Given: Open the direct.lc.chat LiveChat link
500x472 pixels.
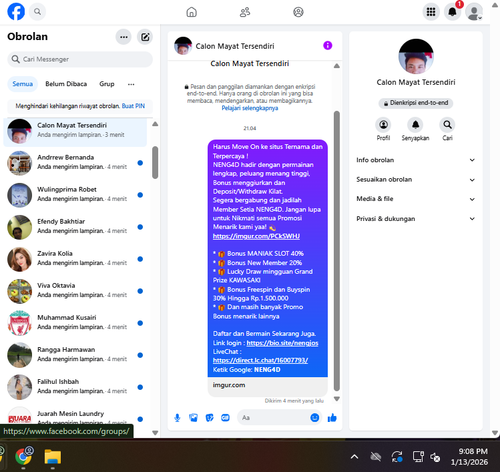Looking at the screenshot, I should click(260, 360).
